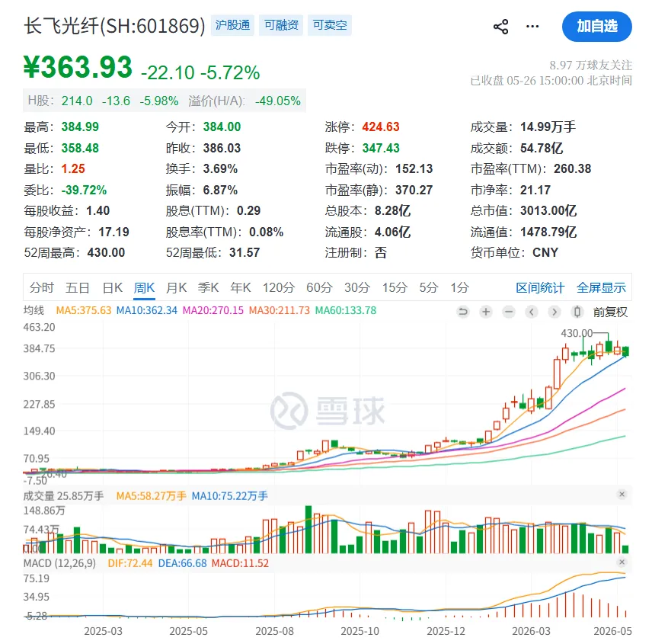
Task: Select the 1分 interval tab
Action: point(459,287)
